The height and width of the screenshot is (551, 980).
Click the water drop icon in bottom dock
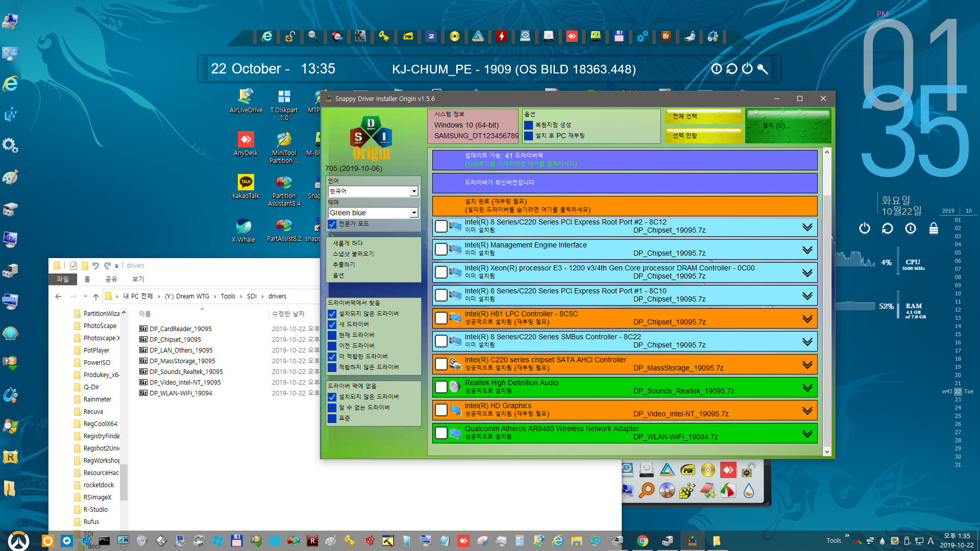click(x=749, y=490)
